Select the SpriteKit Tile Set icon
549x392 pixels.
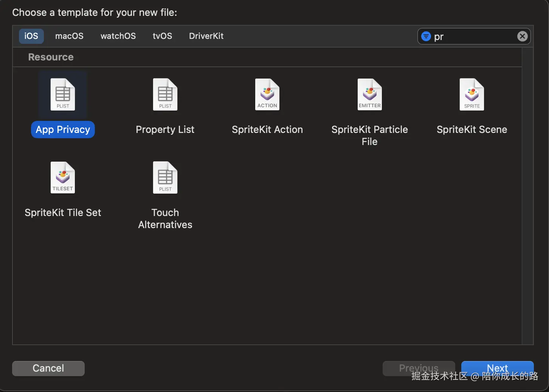coord(63,177)
